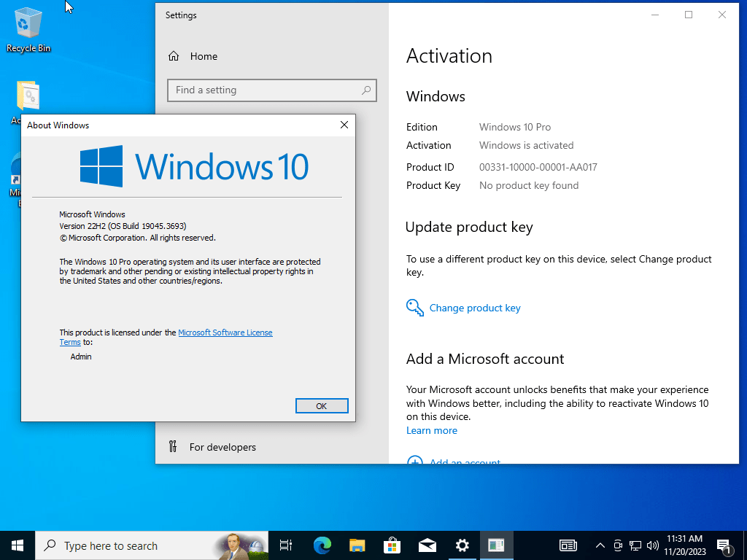Click the For developers icon in sidebar
747x560 pixels.
click(x=173, y=447)
